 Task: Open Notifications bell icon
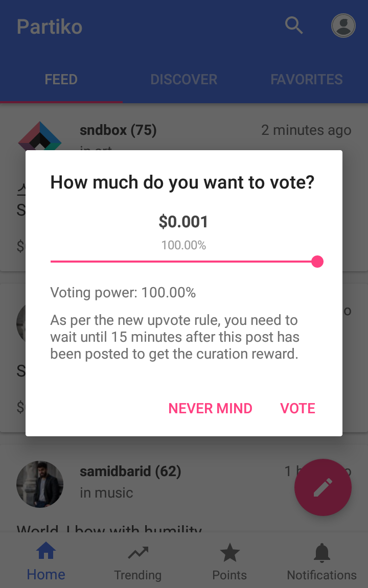click(321, 552)
